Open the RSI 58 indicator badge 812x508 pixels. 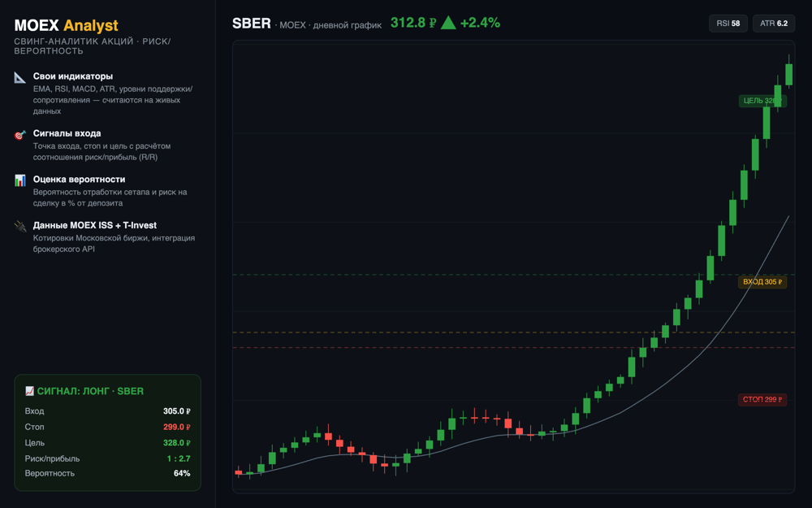click(728, 24)
